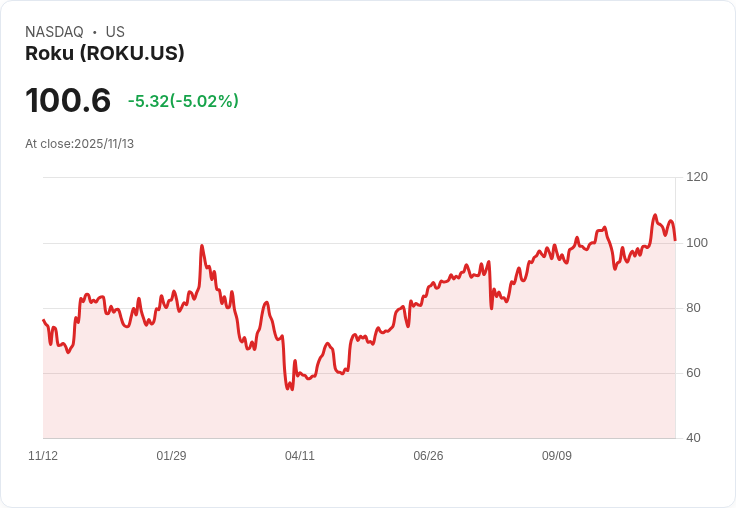Click the price spike peak after 01/29
736x508 pixels.
[x=202, y=246]
